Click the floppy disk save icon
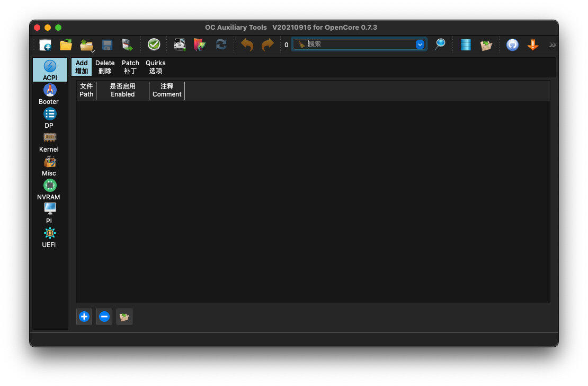Viewport: 588px width, 386px height. 107,45
